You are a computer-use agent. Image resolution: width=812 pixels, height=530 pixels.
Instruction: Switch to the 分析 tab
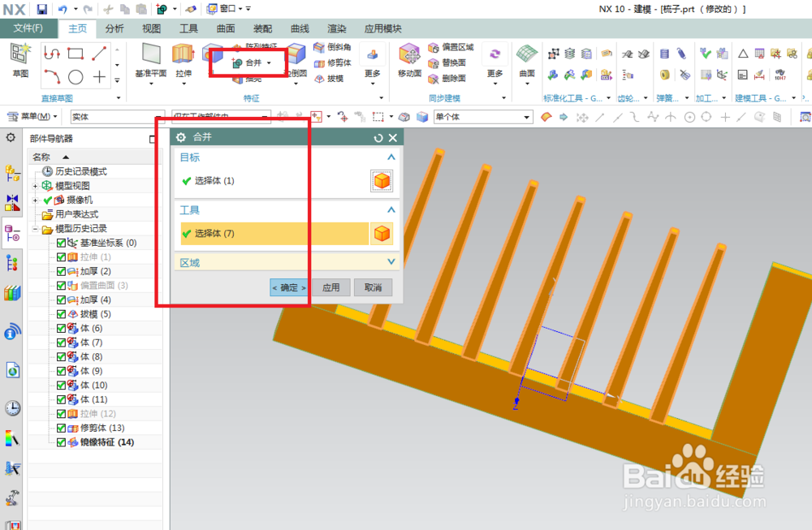[114, 28]
